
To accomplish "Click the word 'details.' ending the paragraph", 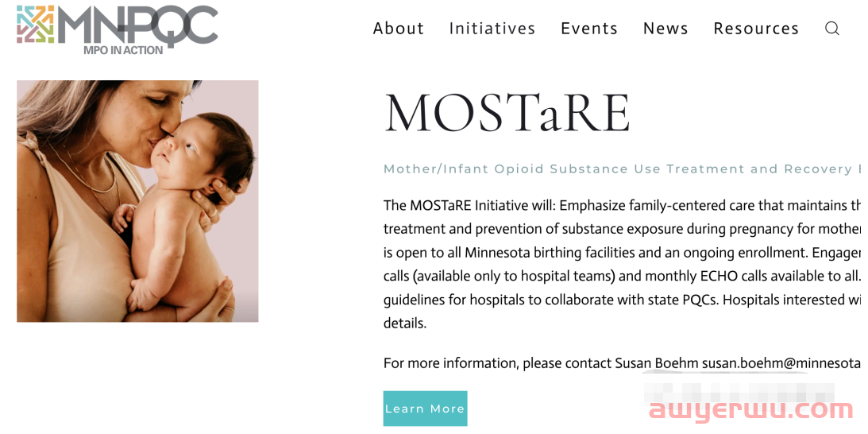I will pyautogui.click(x=405, y=324).
